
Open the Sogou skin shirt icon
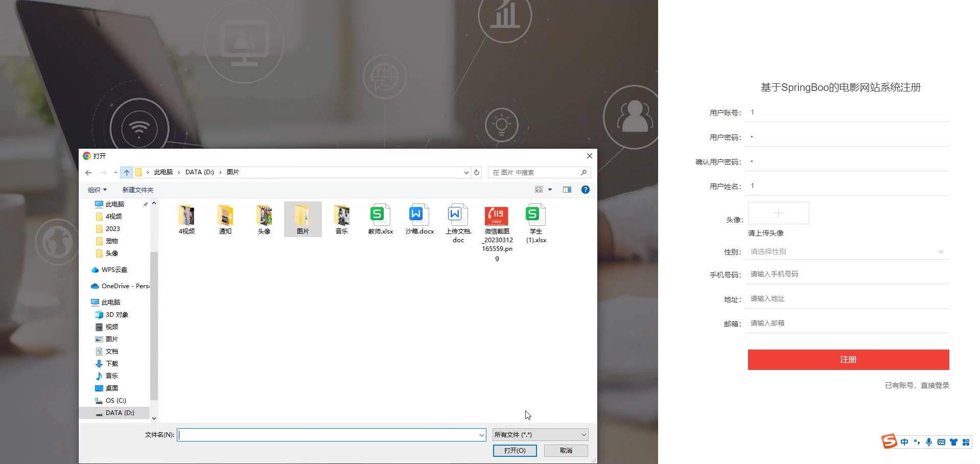pos(953,442)
